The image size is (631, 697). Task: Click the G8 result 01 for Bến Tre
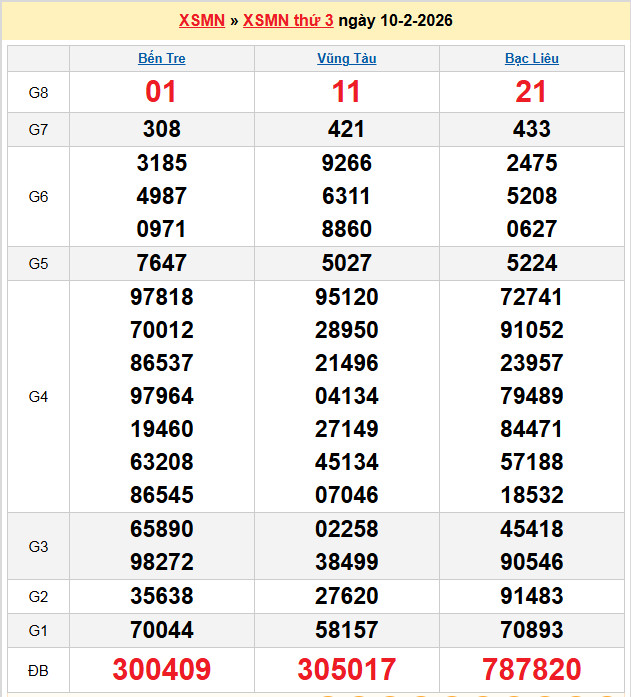pos(161,92)
